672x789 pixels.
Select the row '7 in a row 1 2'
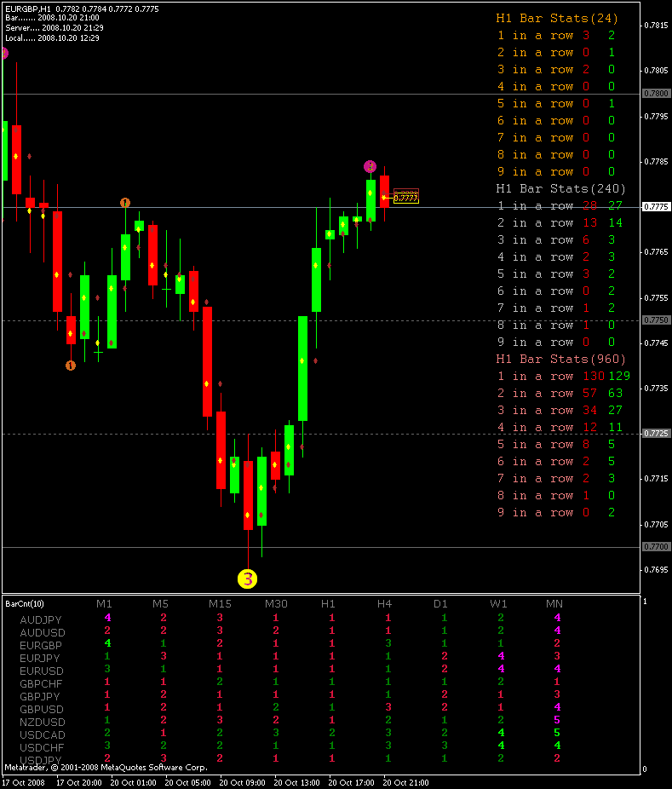coord(556,308)
